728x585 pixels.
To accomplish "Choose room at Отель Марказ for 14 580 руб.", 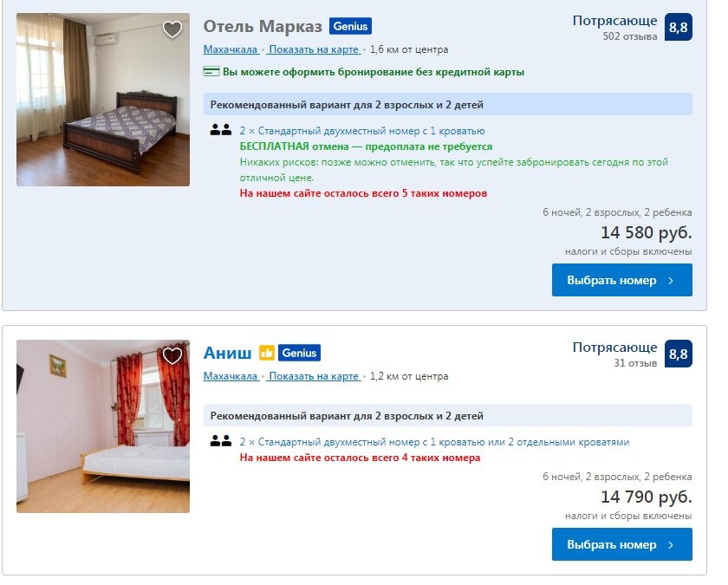I will click(x=622, y=281).
